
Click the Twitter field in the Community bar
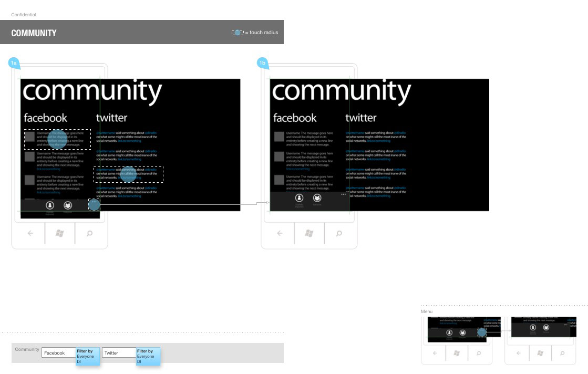tap(119, 352)
